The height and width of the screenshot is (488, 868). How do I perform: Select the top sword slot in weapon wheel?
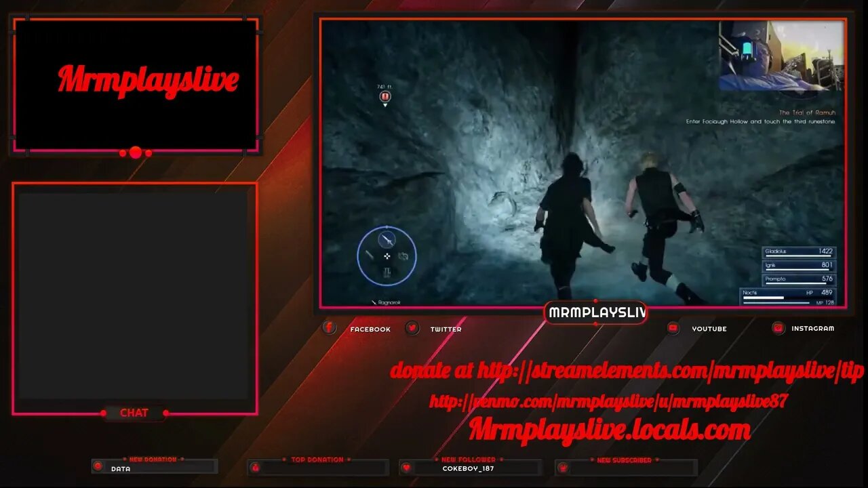387,239
